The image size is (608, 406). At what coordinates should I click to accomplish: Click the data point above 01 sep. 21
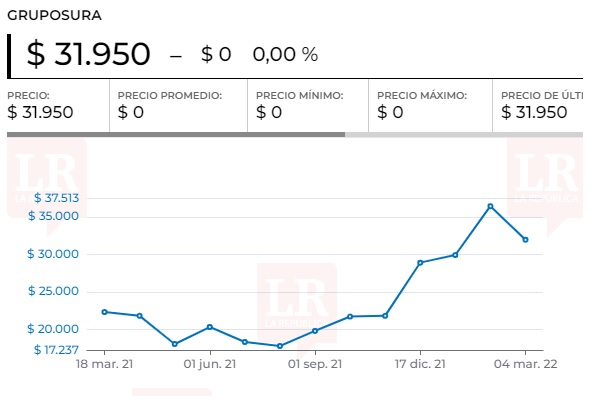pos(315,331)
